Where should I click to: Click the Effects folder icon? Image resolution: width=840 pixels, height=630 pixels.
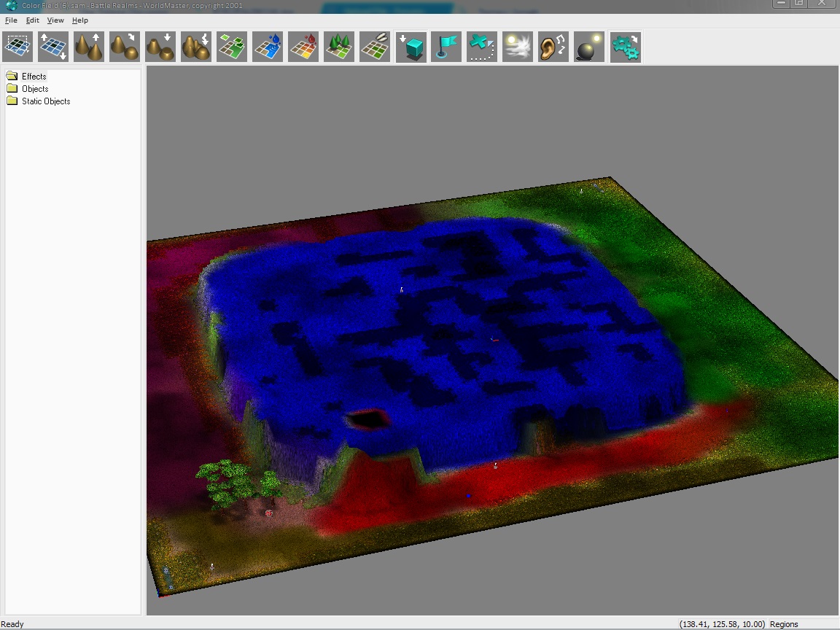(x=12, y=76)
